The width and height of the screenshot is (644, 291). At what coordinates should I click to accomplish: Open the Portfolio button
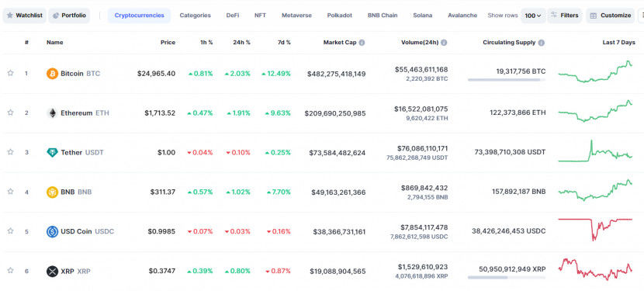point(69,16)
